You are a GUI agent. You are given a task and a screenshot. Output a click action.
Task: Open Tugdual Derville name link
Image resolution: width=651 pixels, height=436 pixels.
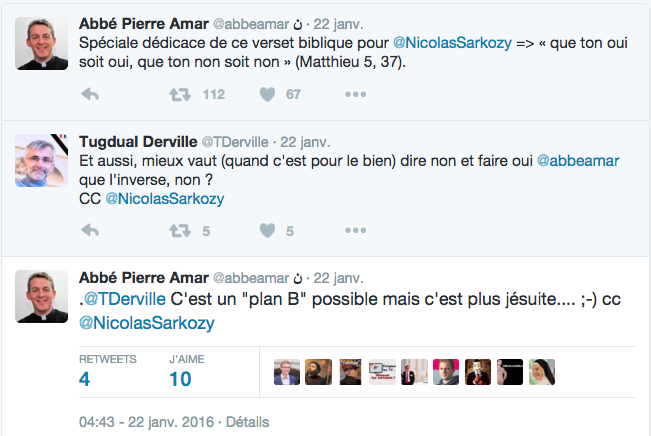tap(138, 142)
